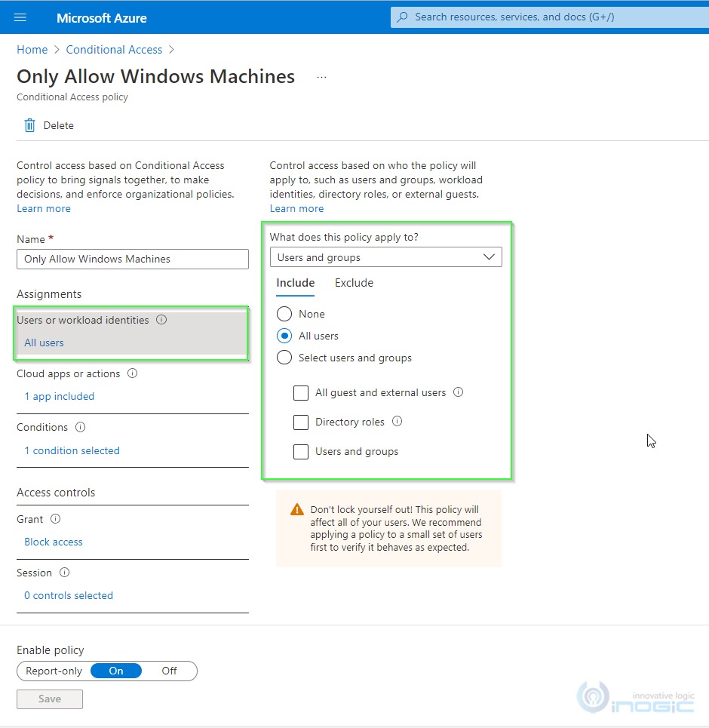Open the ellipsis more options menu
The width and height of the screenshot is (709, 728).
(321, 77)
